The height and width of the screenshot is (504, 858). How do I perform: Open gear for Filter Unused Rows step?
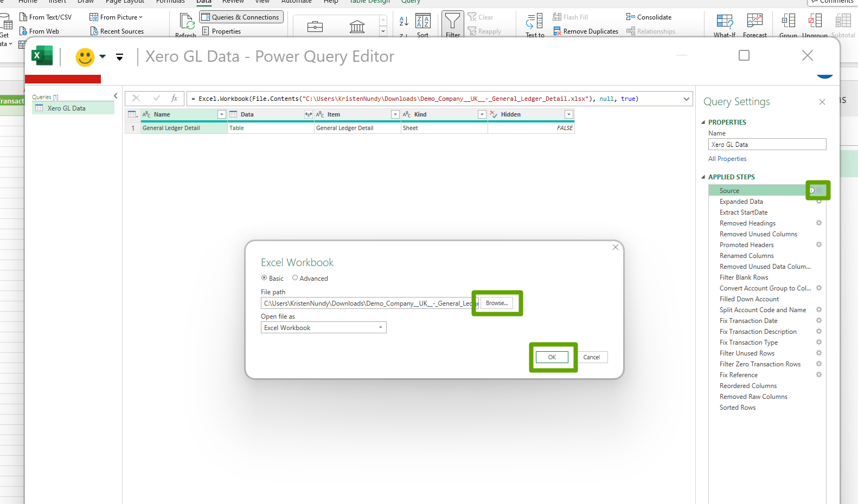click(x=819, y=353)
